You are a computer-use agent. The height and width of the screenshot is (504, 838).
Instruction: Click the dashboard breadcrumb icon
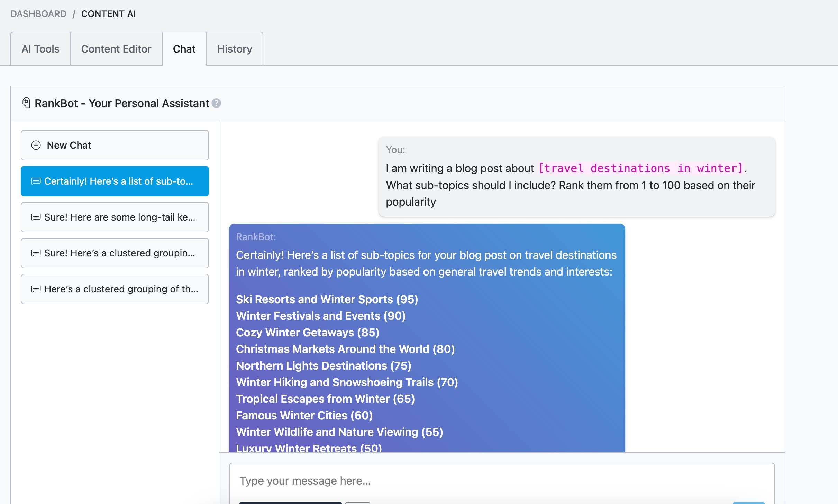(38, 14)
